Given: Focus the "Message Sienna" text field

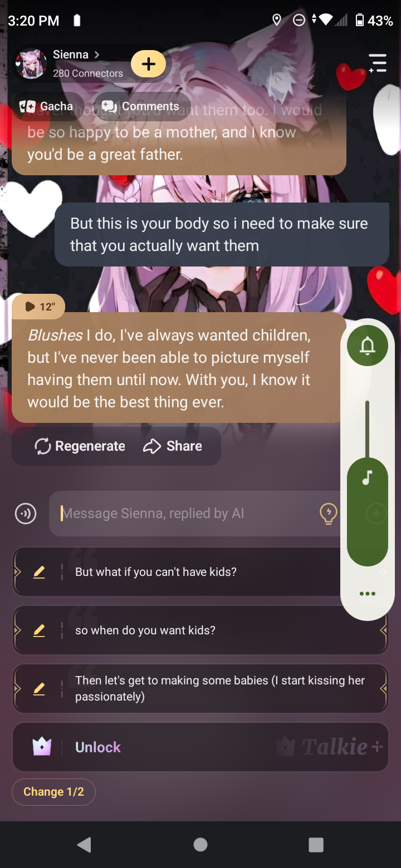Looking at the screenshot, I should [x=195, y=514].
